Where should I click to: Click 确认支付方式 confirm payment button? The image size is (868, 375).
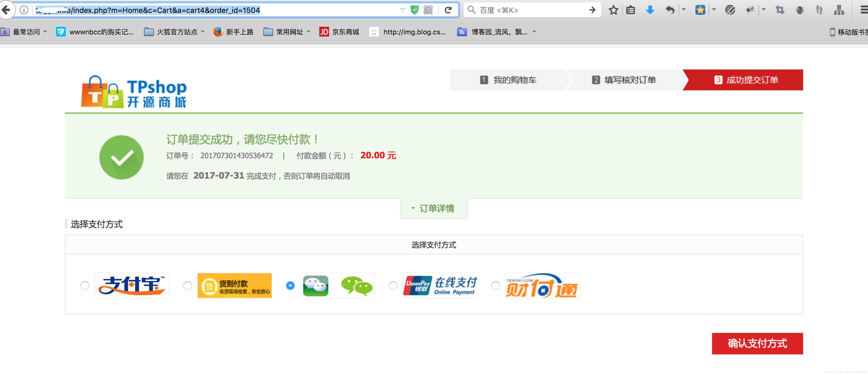[x=757, y=343]
